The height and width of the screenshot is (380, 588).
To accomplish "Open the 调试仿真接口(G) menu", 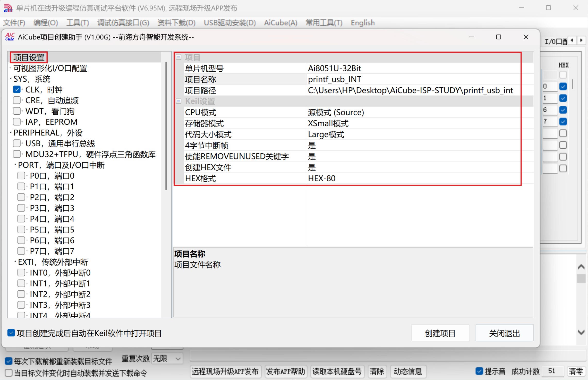I will point(123,23).
